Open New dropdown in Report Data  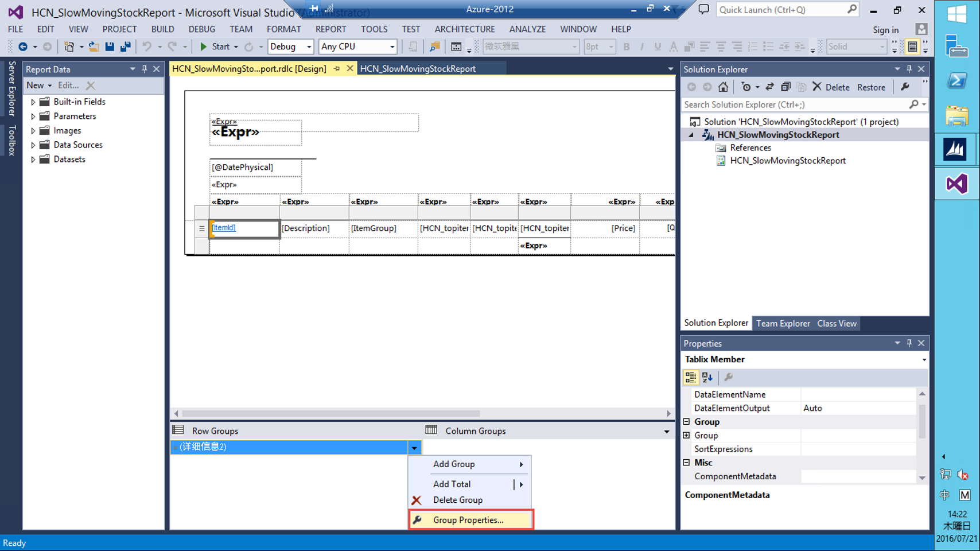pyautogui.click(x=39, y=86)
